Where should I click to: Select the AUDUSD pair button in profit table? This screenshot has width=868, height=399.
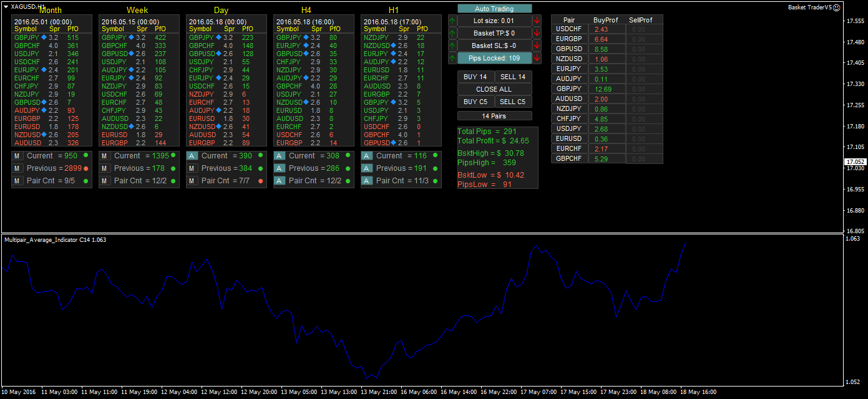pos(569,99)
